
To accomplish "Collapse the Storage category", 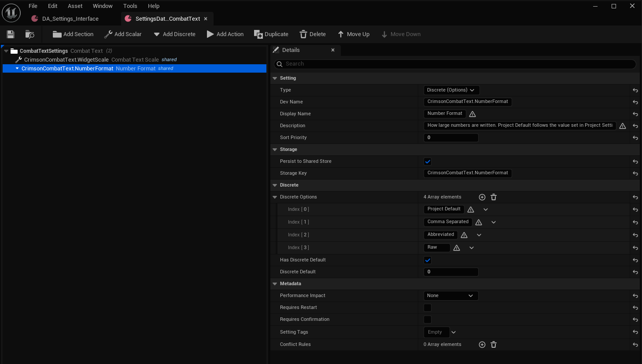I will 275,150.
